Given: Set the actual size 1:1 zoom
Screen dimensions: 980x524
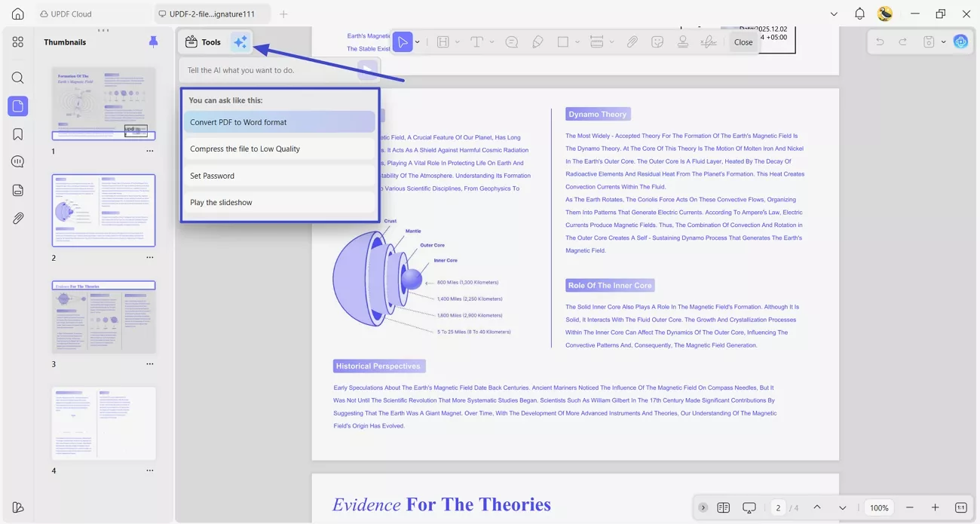Looking at the screenshot, I should [x=961, y=507].
